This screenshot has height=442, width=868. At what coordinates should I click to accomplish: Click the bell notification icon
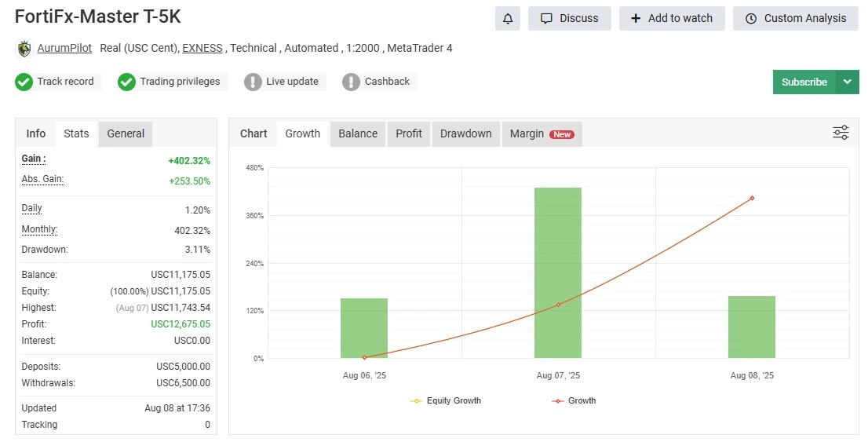pos(508,18)
